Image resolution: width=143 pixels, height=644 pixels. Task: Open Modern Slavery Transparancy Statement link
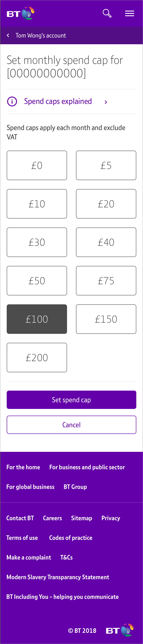point(58,577)
